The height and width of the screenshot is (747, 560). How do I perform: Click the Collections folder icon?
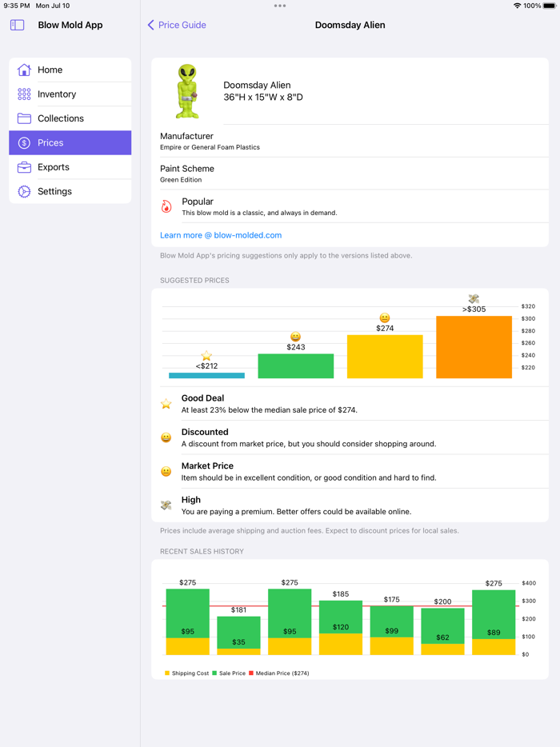pos(24,118)
